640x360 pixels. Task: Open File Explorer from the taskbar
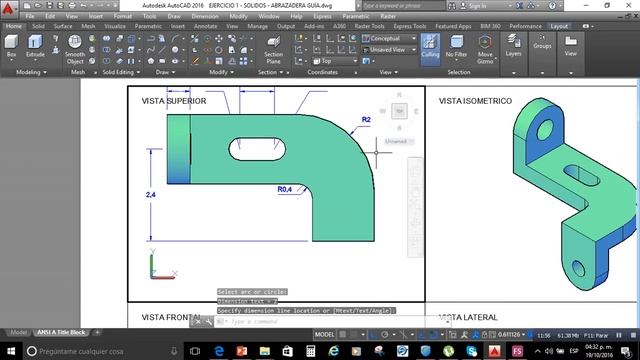264,351
